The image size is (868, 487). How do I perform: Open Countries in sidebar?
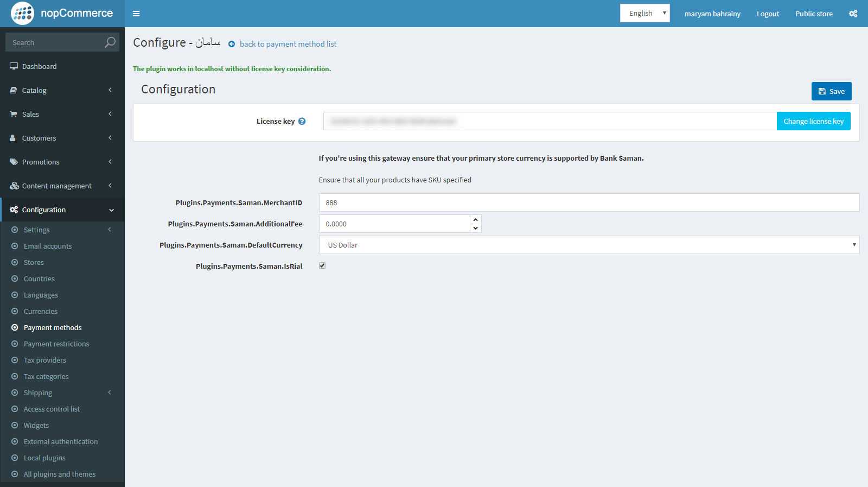tap(39, 279)
